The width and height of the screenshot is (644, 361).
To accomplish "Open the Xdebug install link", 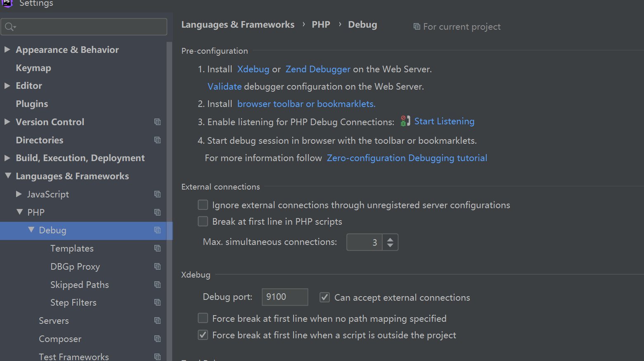I will click(x=253, y=69).
